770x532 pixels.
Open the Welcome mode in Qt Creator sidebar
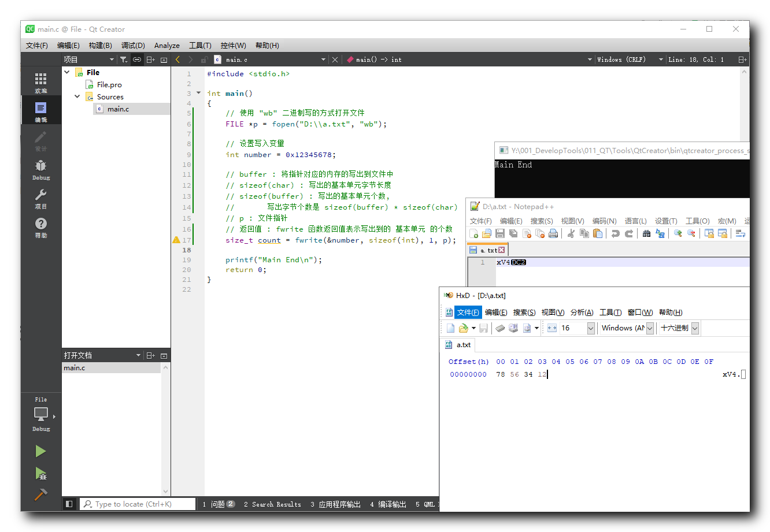[40, 82]
